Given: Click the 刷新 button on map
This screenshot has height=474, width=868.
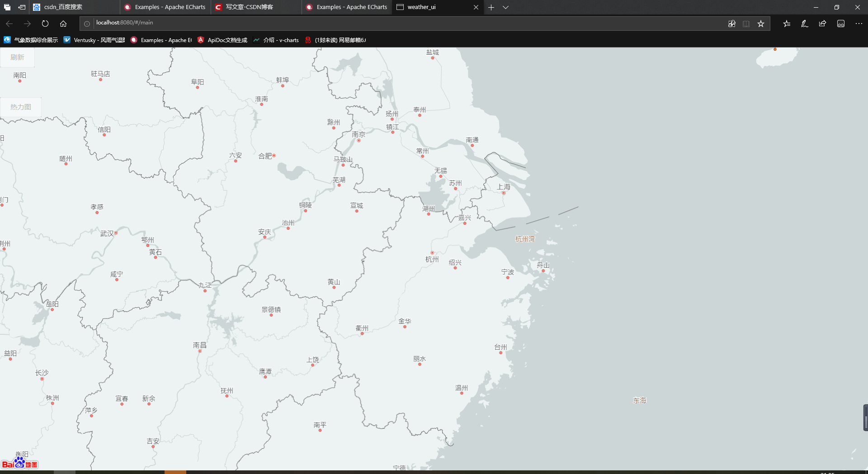Looking at the screenshot, I should [x=17, y=57].
